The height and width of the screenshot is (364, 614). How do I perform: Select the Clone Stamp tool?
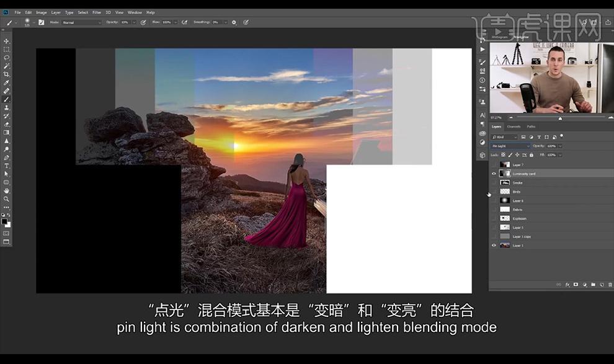[6, 108]
